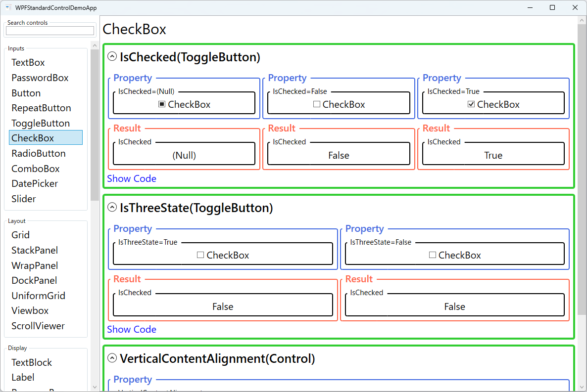
Task: Focus the Search controls input field
Action: click(50, 31)
